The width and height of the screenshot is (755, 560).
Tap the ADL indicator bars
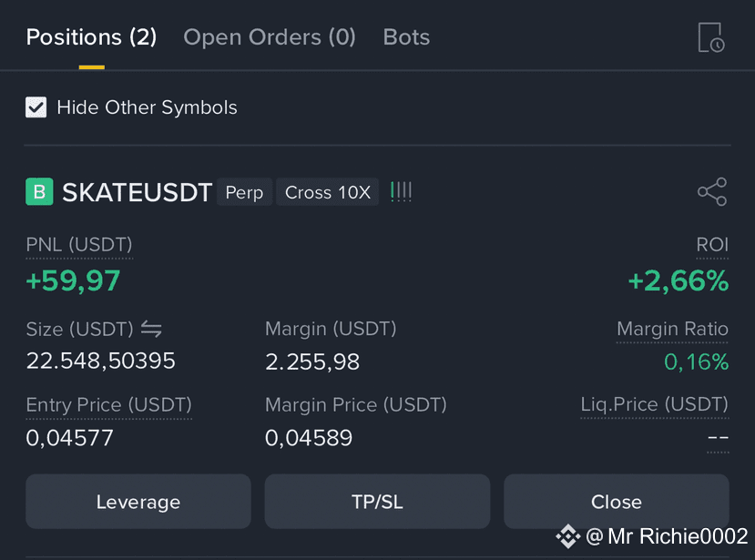point(401,191)
